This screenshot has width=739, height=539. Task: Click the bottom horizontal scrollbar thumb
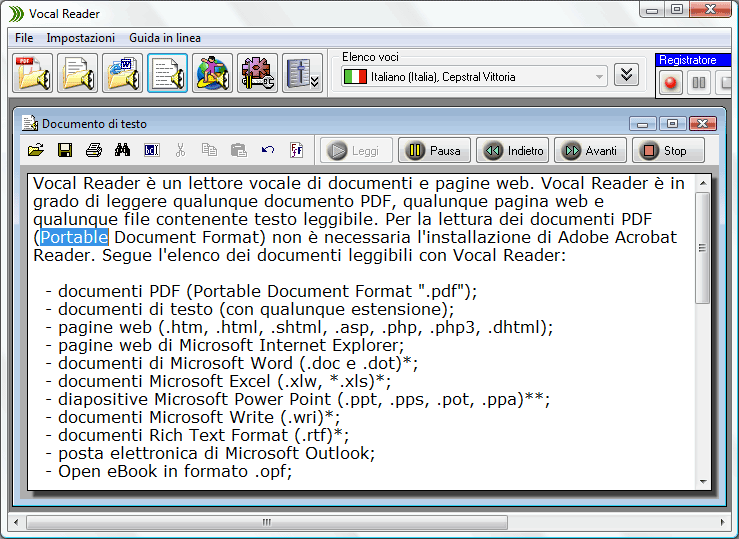pyautogui.click(x=267, y=522)
